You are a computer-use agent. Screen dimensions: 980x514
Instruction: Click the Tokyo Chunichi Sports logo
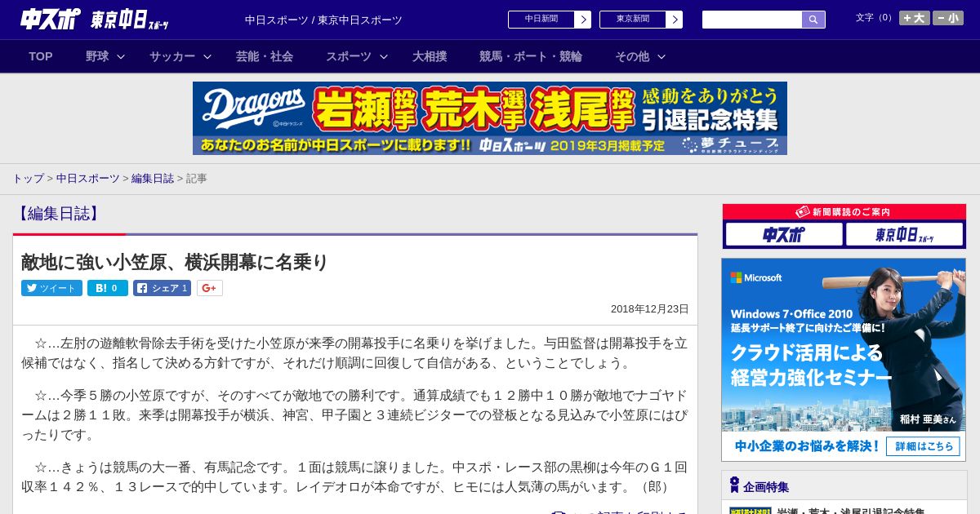coord(130,20)
